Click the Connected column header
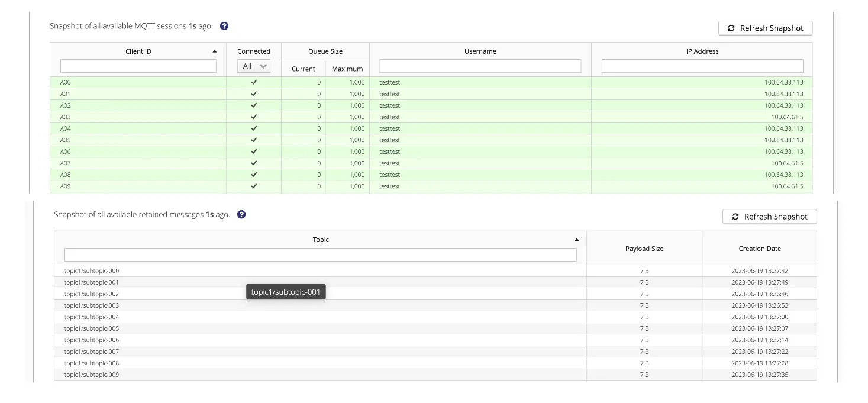The height and width of the screenshot is (403, 868). 254,51
